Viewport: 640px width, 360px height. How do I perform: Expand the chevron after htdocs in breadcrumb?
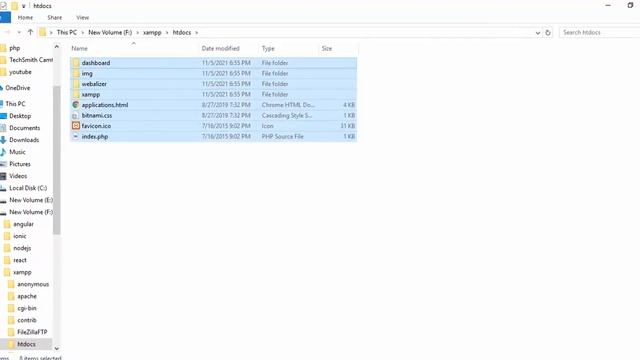(197, 32)
